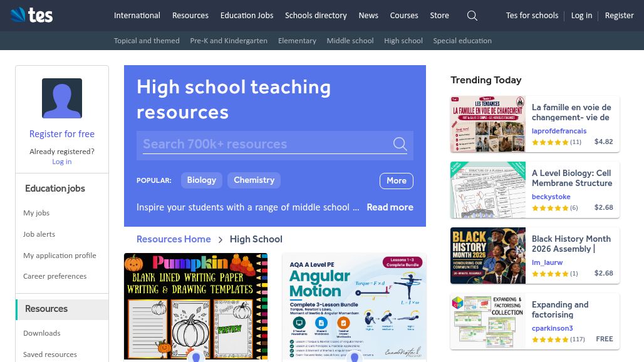Select Biology popular tag
Viewport: 644px width, 362px height.
click(202, 180)
